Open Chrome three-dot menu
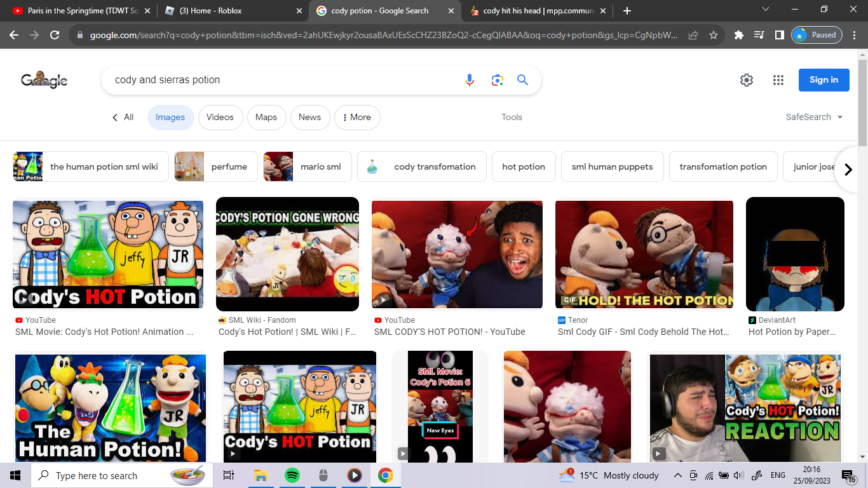868x488 pixels. point(854,36)
